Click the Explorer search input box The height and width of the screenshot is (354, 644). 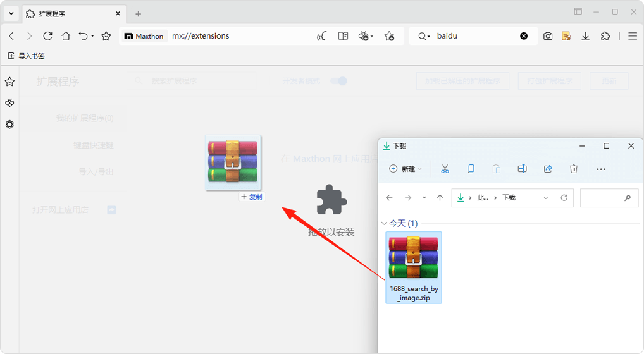tap(601, 198)
